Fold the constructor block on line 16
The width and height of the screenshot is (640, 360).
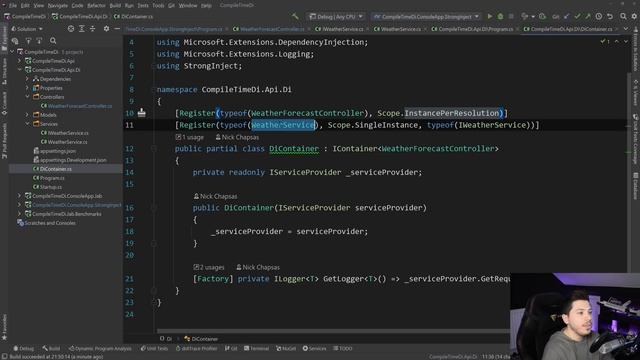click(154, 208)
